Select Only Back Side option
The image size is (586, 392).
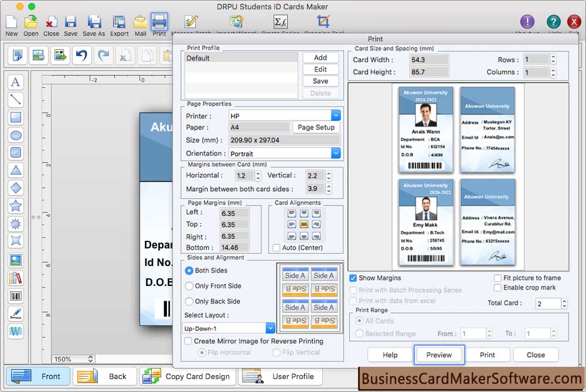189,301
